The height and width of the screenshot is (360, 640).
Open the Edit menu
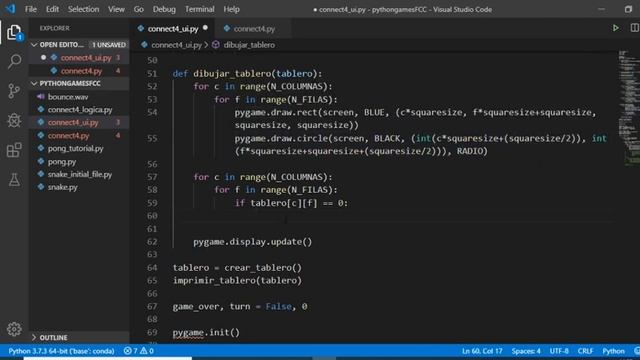pyautogui.click(x=52, y=9)
